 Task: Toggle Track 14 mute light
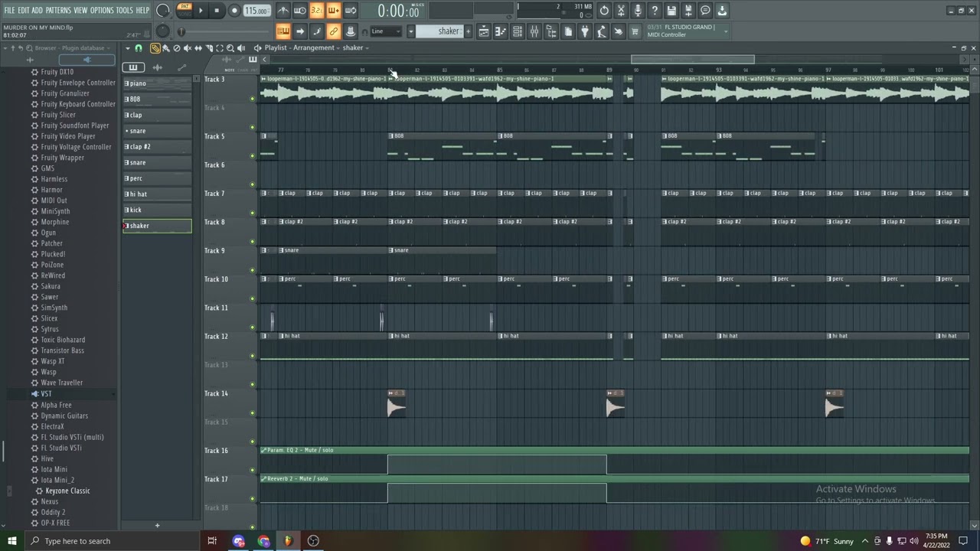point(253,413)
